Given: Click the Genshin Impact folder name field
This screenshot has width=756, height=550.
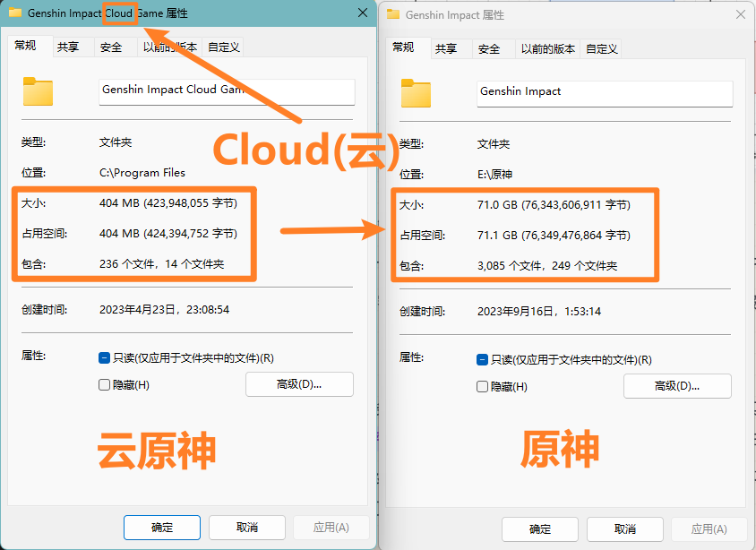Looking at the screenshot, I should tap(605, 93).
